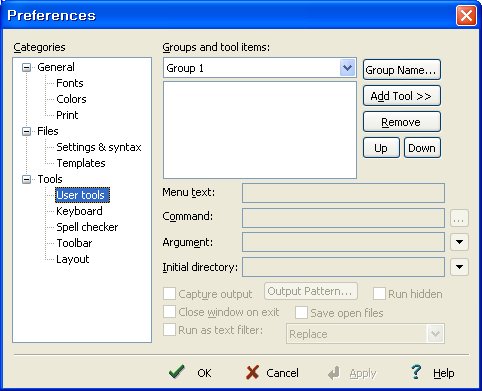Open the Group 1 dropdown list
This screenshot has height=391, width=482.
pos(347,68)
